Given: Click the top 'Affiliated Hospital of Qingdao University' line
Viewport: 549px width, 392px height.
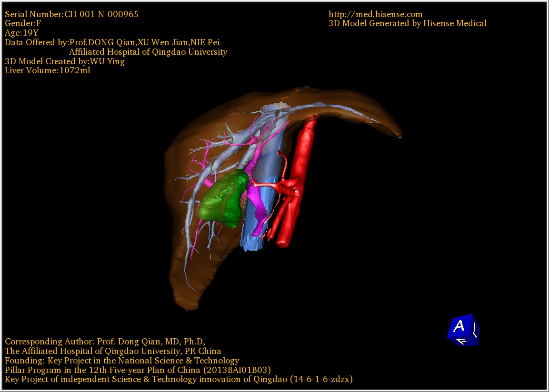Looking at the screenshot, I should 148,52.
